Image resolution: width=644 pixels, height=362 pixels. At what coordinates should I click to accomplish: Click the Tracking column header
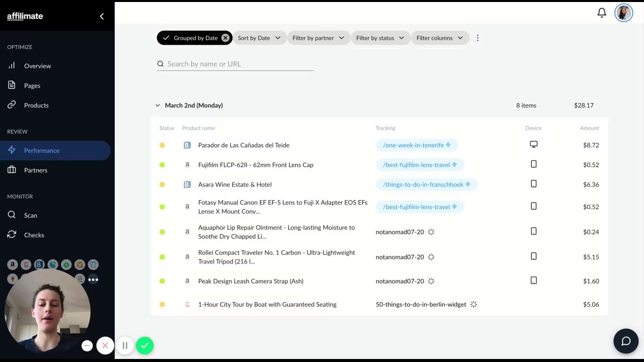tap(385, 128)
